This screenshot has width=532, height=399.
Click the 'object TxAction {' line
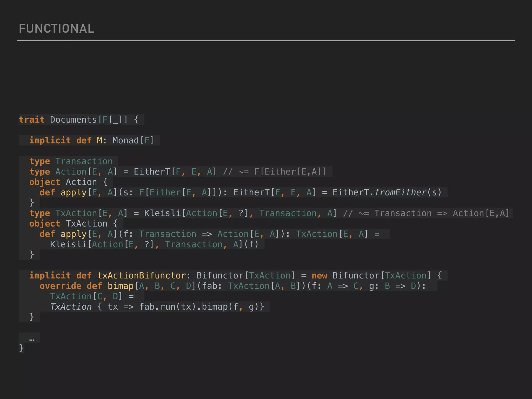(74, 224)
